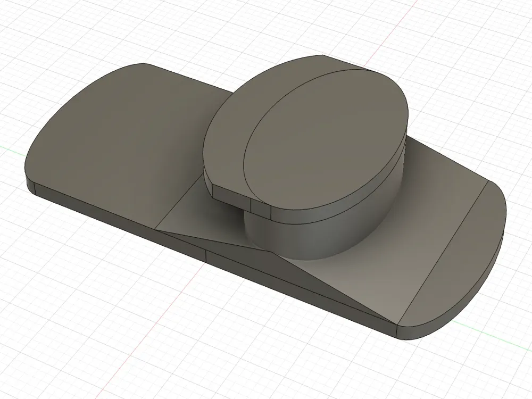Screen dimensions: 532x399
Task: Select the inner oval top face of the knob
Action: [x=326, y=139]
